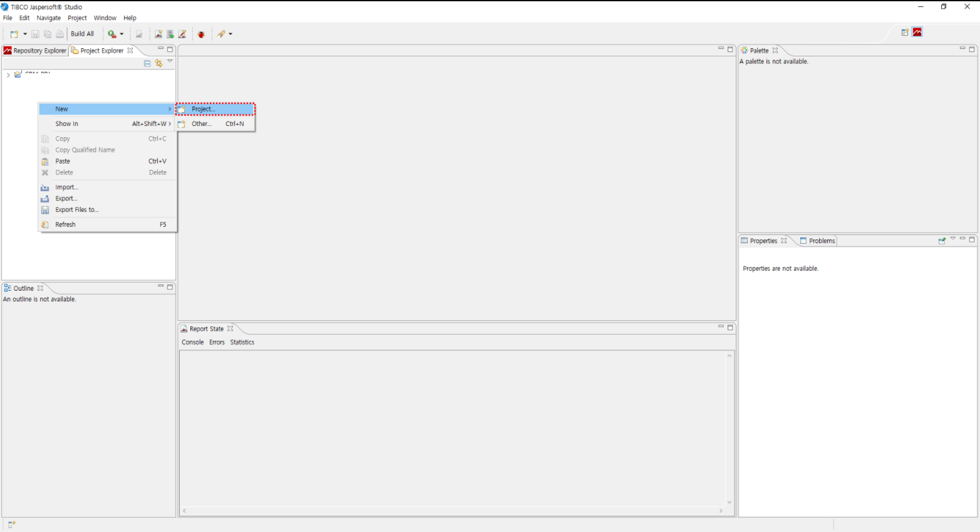Click the Report State vertical scrollbar
The height and width of the screenshot is (532, 980).
pos(730,429)
